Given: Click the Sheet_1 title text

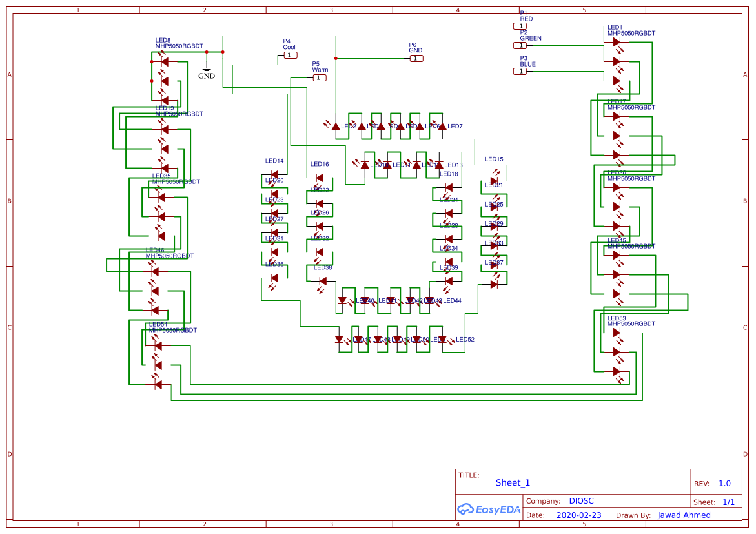Looking at the screenshot, I should point(513,483).
